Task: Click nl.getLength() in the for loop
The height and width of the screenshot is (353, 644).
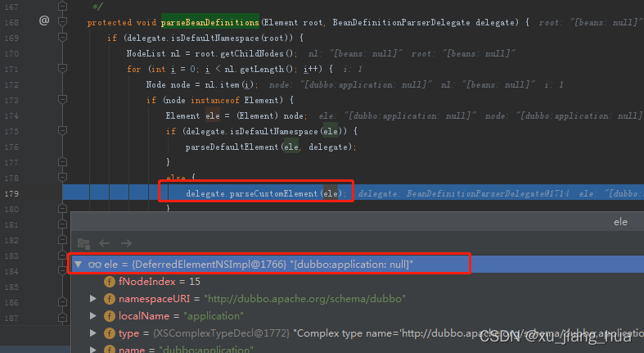Action: [259, 69]
